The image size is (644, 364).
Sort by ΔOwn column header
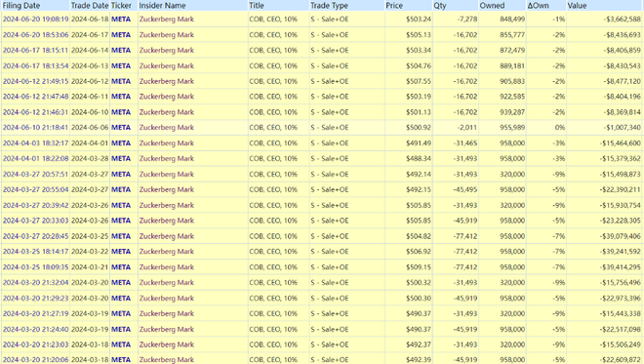[x=538, y=6]
